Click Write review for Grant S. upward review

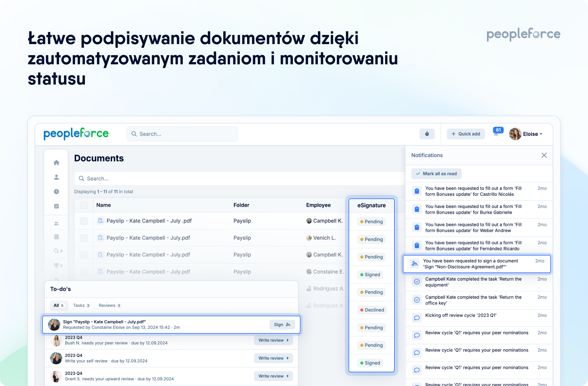tap(273, 376)
